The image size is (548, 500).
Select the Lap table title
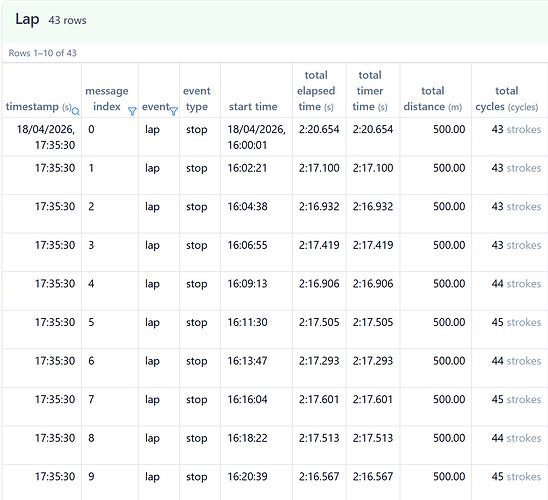(27, 20)
